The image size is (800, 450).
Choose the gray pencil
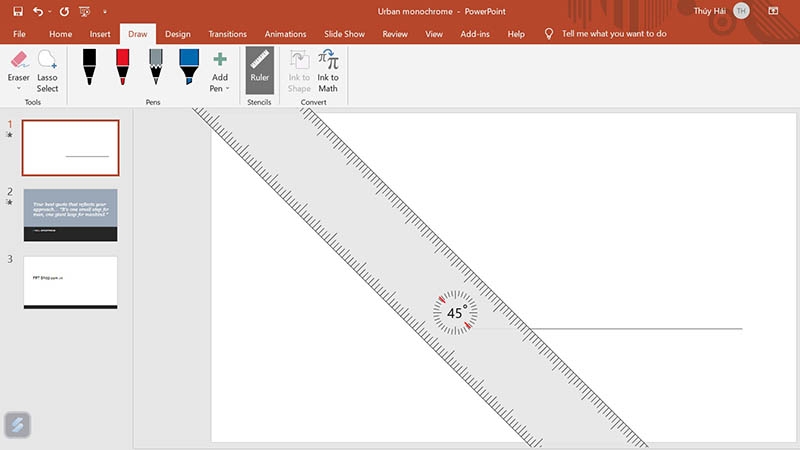[x=156, y=67]
